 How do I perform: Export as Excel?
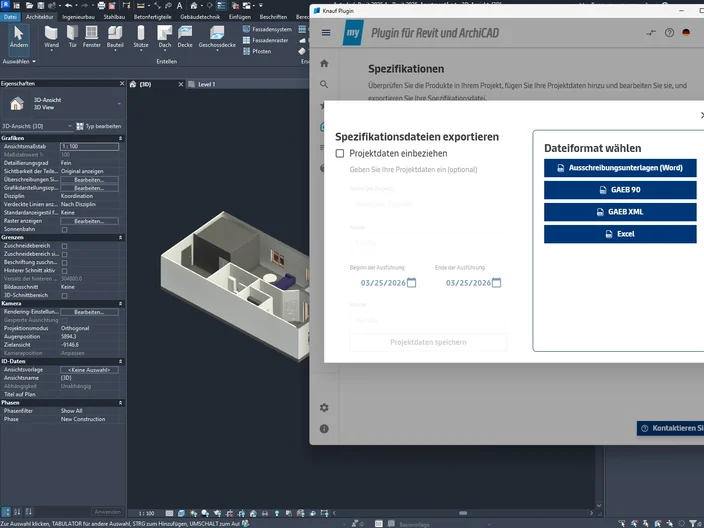tap(620, 234)
